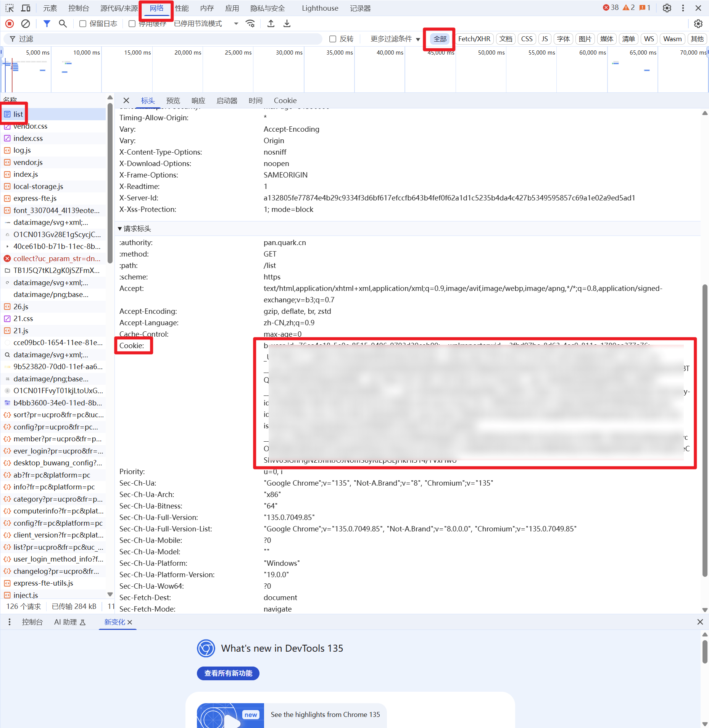Image resolution: width=709 pixels, height=728 pixels.
Task: Toggle the filter funnel icon
Action: (x=47, y=24)
